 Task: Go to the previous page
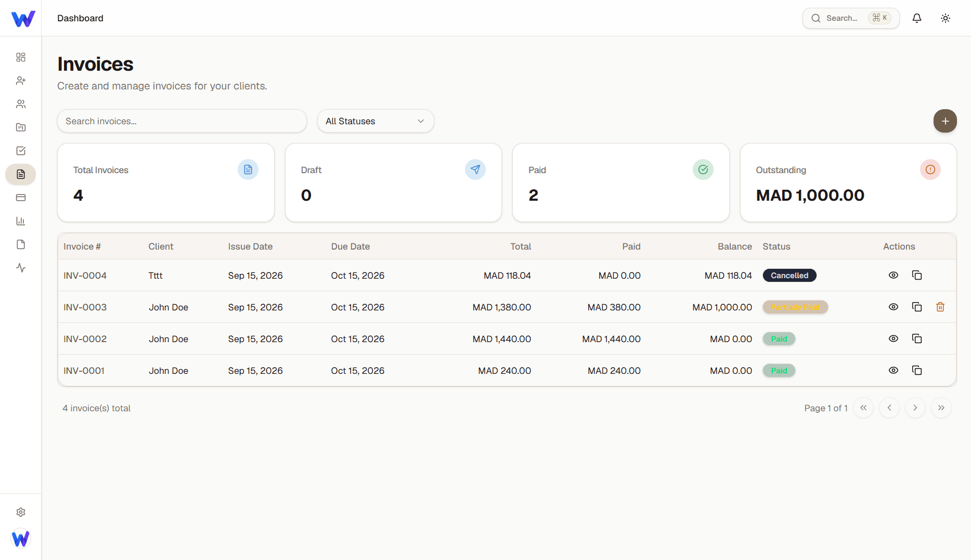889,408
